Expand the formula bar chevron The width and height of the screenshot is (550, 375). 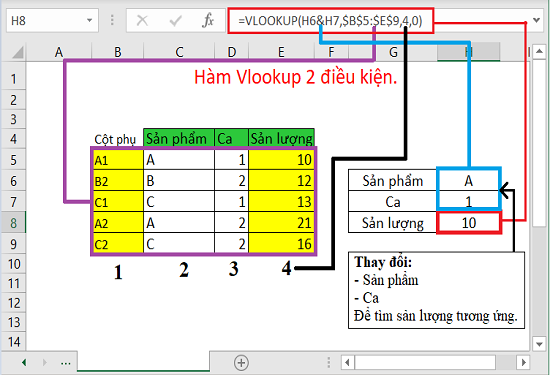pyautogui.click(x=536, y=20)
